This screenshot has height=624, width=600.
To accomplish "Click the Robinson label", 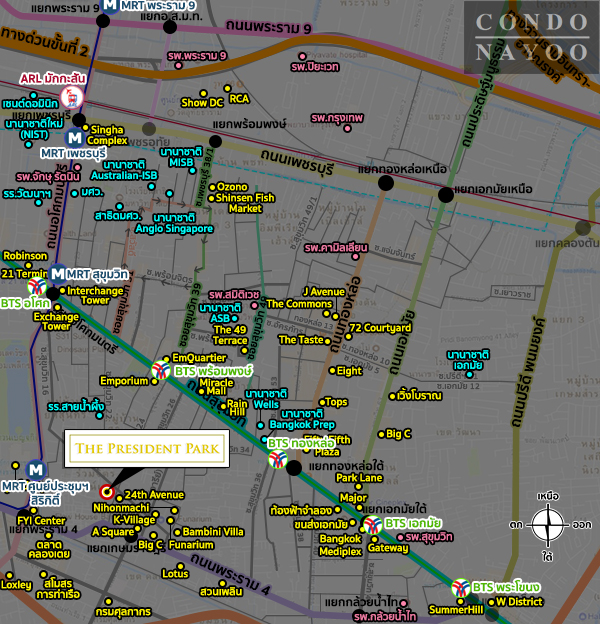I will 25,256.
